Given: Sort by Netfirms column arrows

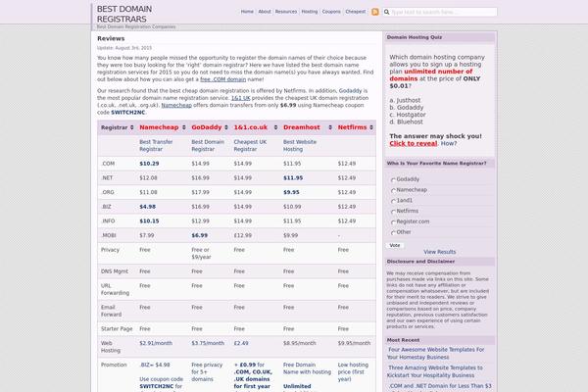Looking at the screenshot, I should tap(371, 127).
